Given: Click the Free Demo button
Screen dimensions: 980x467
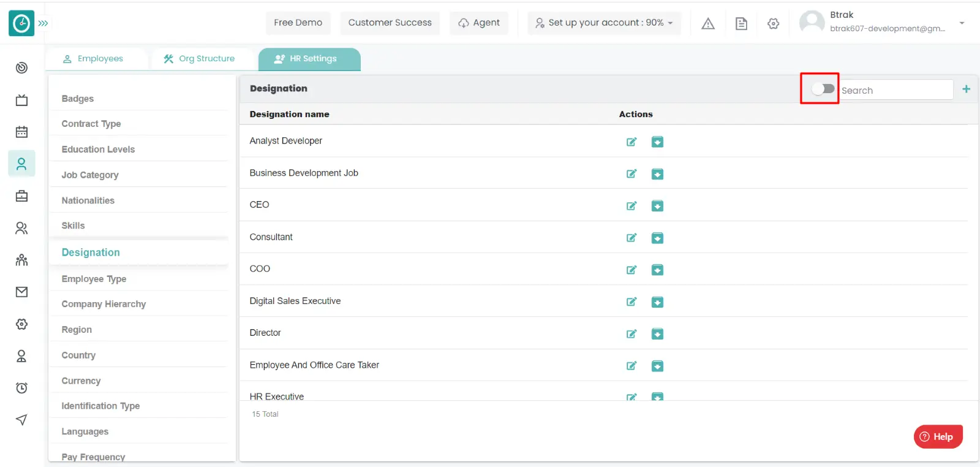Looking at the screenshot, I should pyautogui.click(x=298, y=23).
